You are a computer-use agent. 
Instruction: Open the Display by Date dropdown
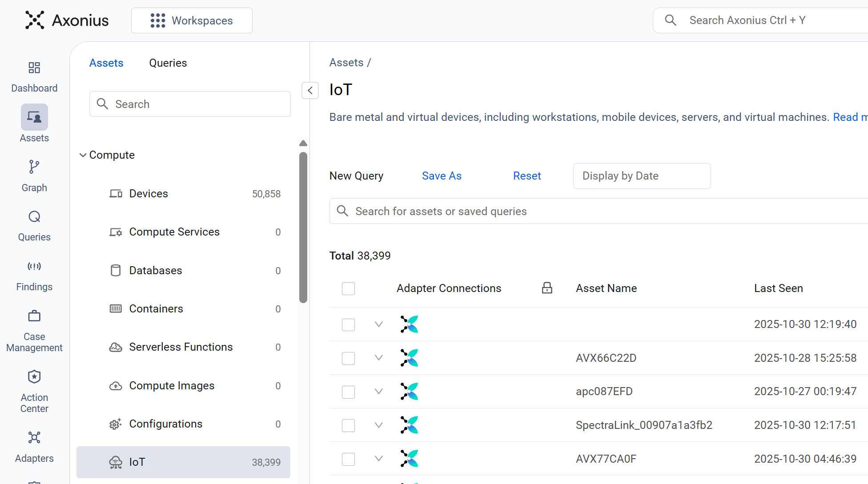(x=642, y=176)
